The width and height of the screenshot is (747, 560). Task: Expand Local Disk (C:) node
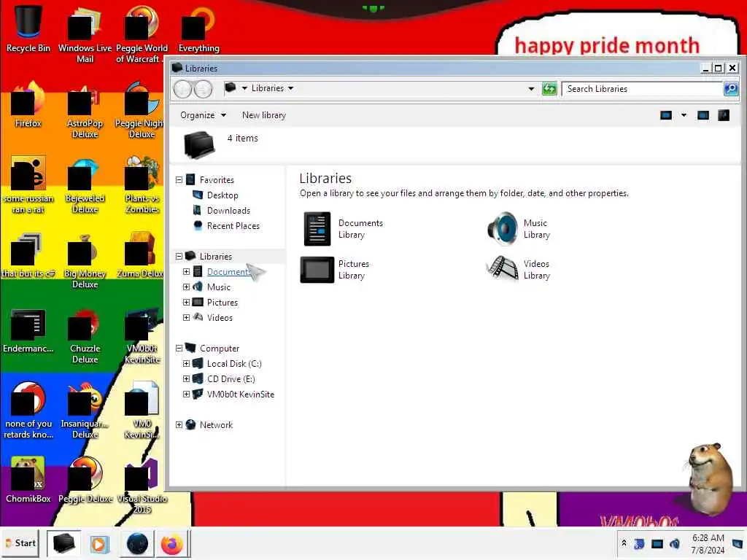click(186, 363)
